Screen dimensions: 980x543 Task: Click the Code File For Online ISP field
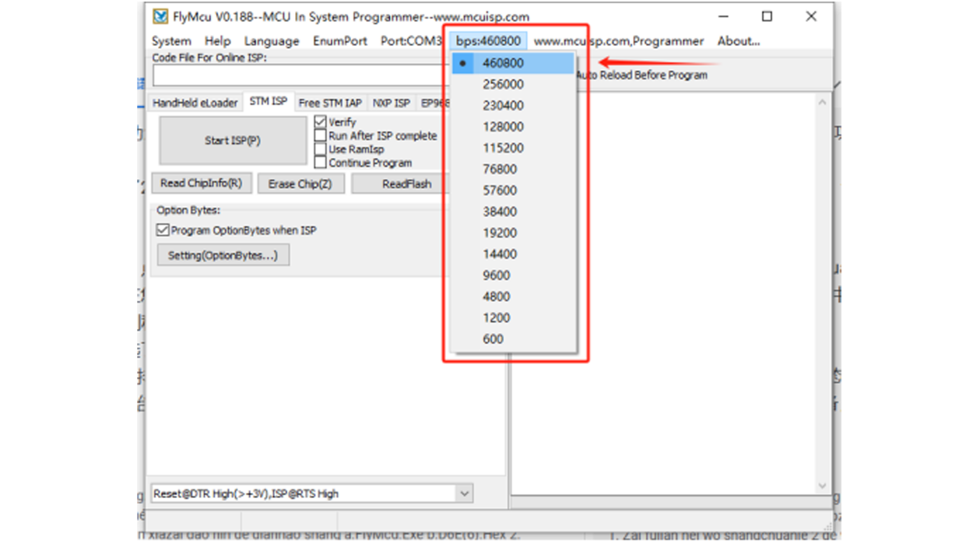coord(300,75)
